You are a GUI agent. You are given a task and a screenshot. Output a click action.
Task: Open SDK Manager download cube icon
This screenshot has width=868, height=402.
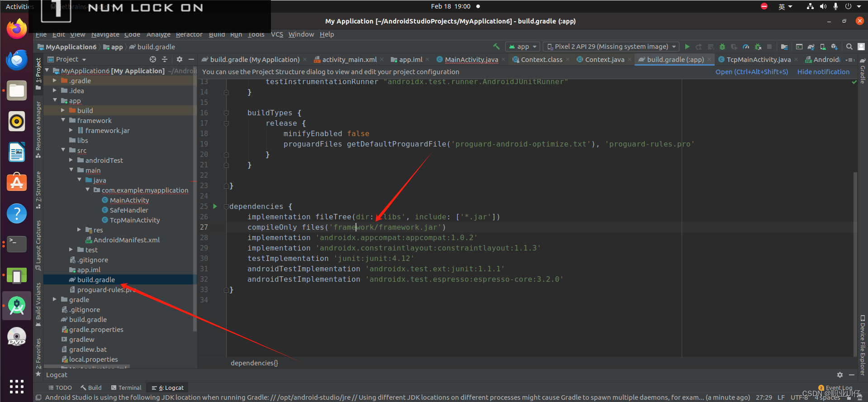(x=835, y=47)
